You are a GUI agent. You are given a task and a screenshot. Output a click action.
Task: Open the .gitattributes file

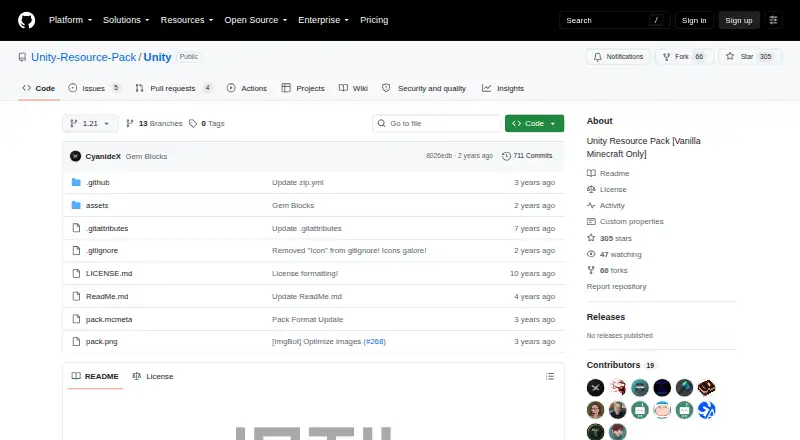107,228
